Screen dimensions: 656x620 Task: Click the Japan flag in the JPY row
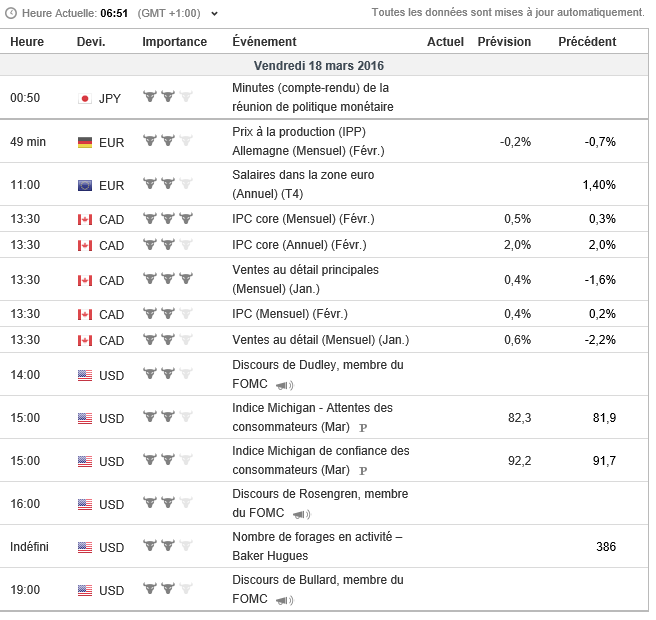(85, 98)
